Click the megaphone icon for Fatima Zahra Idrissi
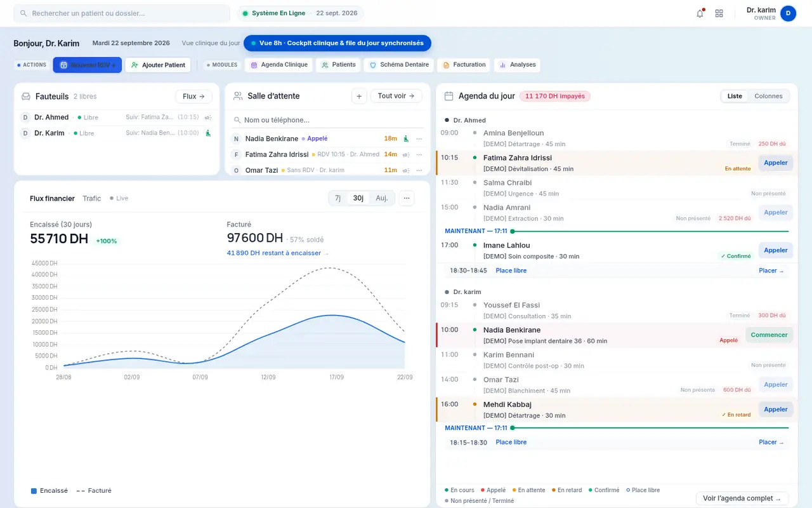 pyautogui.click(x=406, y=154)
